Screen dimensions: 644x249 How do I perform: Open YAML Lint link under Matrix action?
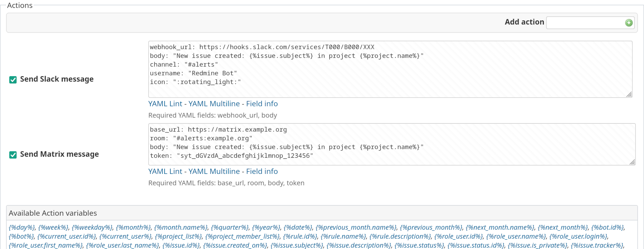click(165, 171)
